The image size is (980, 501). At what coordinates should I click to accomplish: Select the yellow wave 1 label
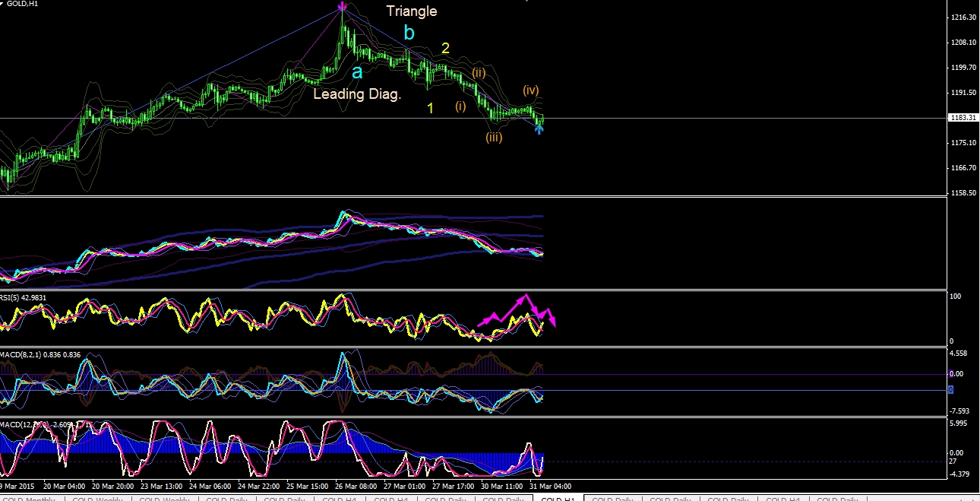(x=430, y=109)
